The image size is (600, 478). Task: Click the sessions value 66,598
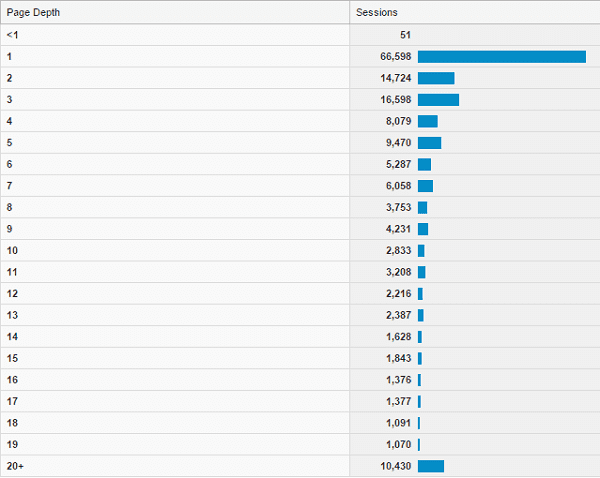[x=395, y=57]
